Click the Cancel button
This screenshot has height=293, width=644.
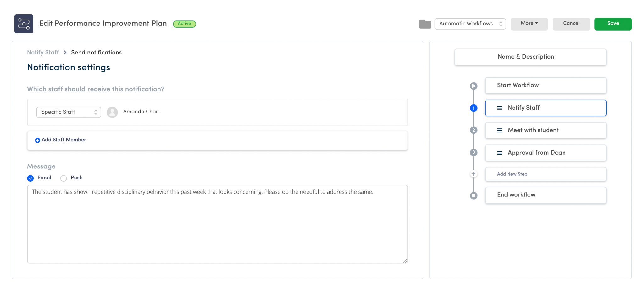571,24
